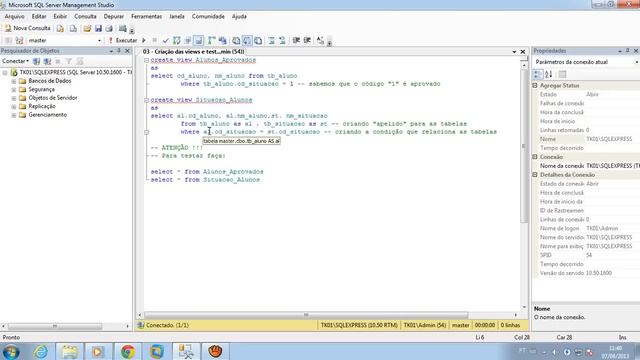Switch to the Criação das views query tab

pyautogui.click(x=193, y=51)
